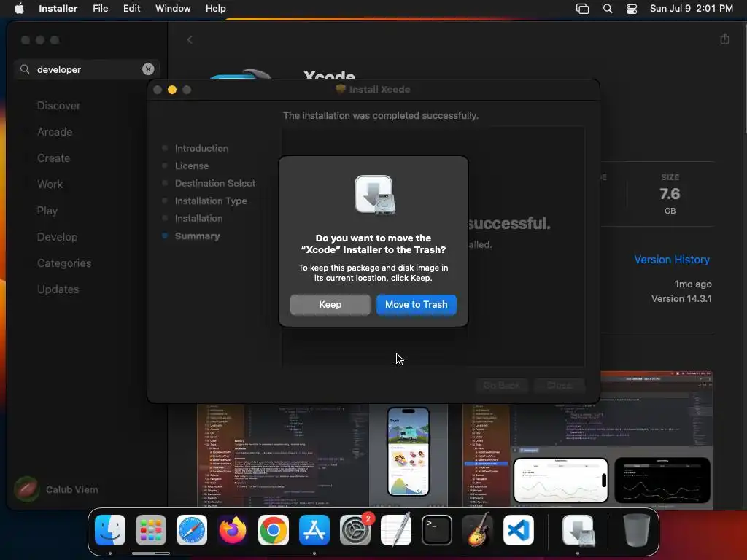This screenshot has width=747, height=560.
Task: Open Launchpad from the Dock
Action: [x=151, y=529]
